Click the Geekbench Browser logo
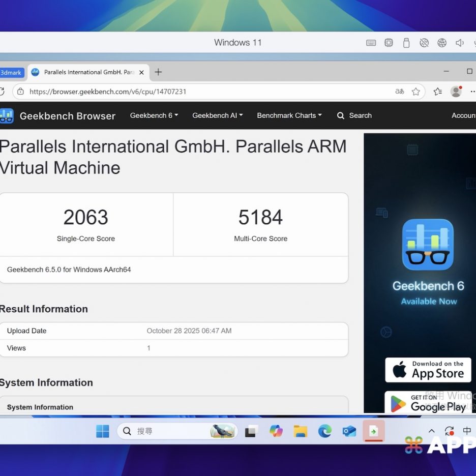Screen dimensions: 476x476 point(58,116)
